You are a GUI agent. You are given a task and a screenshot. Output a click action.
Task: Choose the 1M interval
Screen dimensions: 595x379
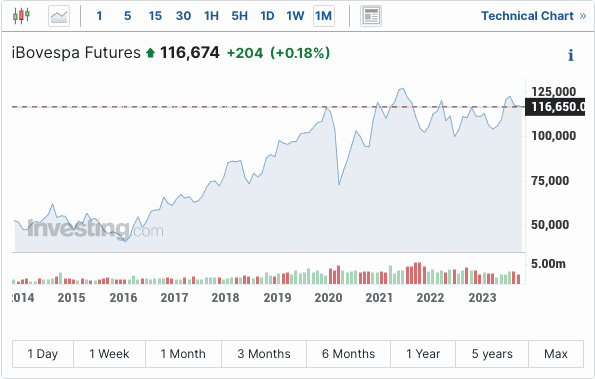pos(324,16)
